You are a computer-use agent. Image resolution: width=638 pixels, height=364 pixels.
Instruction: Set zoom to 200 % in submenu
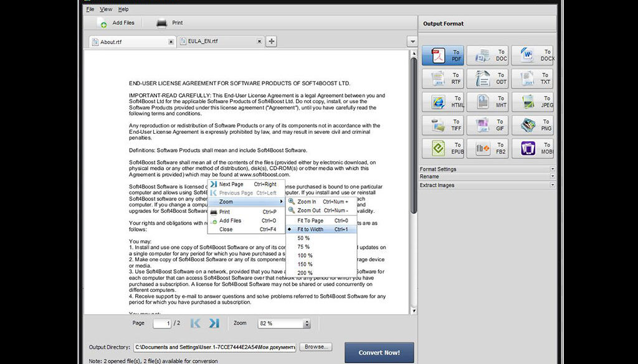321,273
